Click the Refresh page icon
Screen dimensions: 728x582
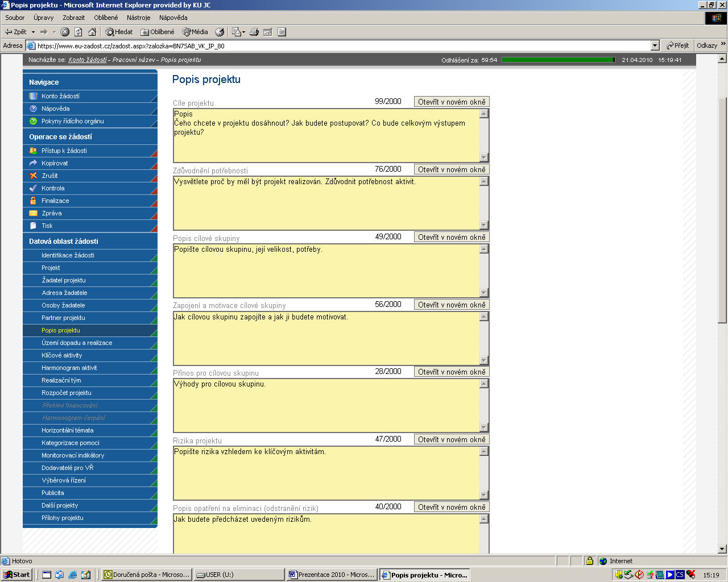(78, 32)
